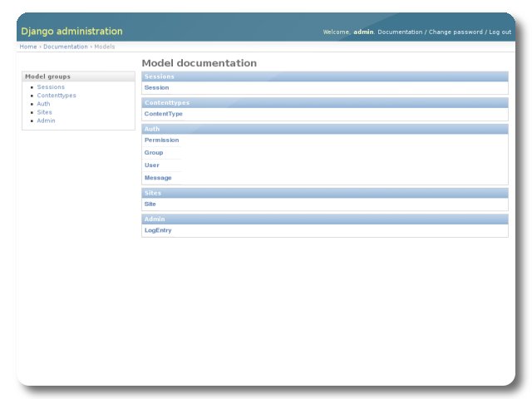View the User model documentation

click(x=151, y=165)
